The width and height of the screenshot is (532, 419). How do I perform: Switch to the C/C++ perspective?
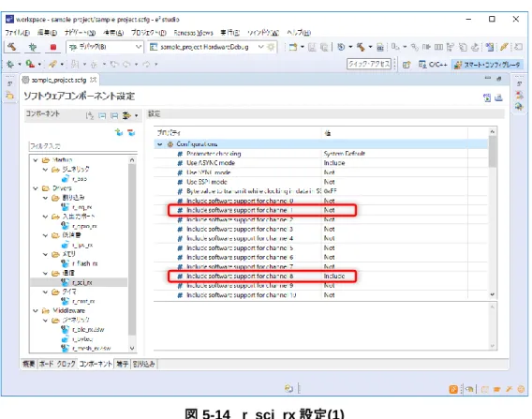pos(433,64)
